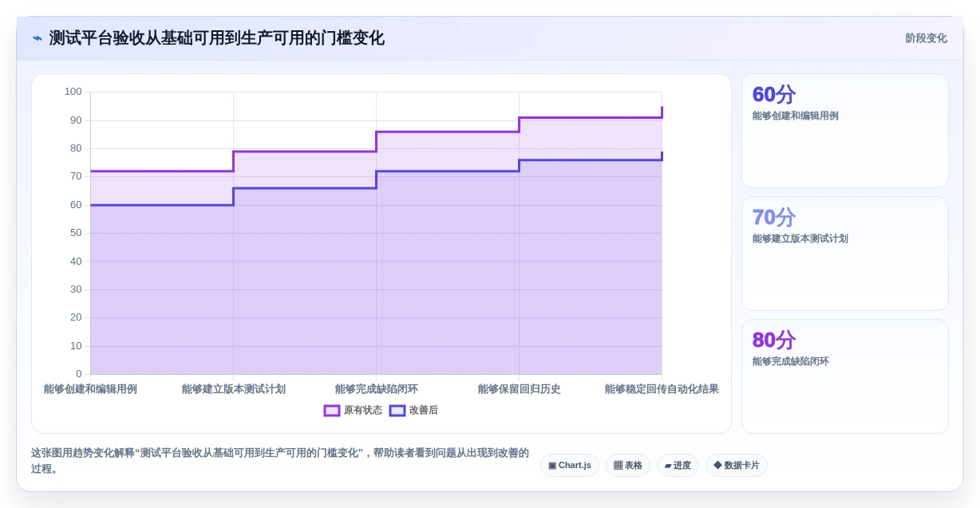The width and height of the screenshot is (980, 508).
Task: Click the 能够创建和编辑用例 axis label
Action: pyautogui.click(x=90, y=389)
